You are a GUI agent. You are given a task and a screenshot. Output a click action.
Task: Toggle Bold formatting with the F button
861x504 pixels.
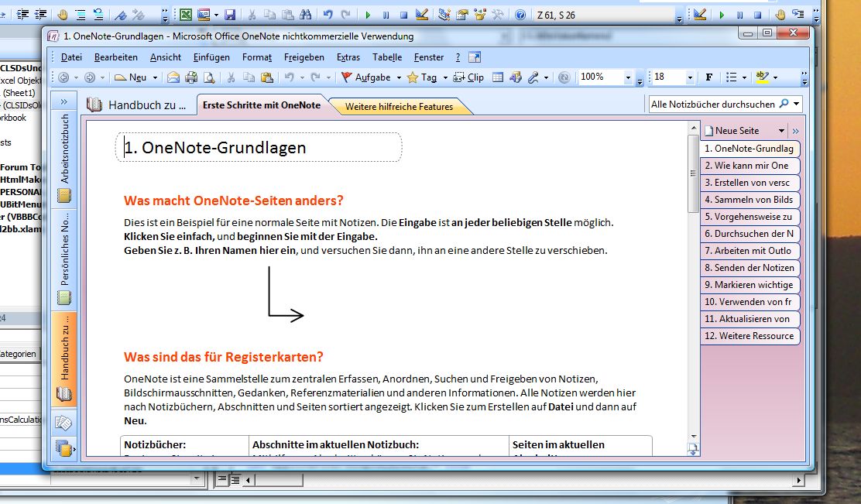(x=709, y=77)
